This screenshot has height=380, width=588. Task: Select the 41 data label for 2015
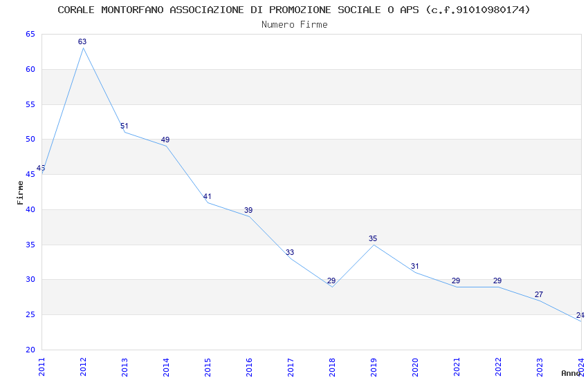click(207, 196)
